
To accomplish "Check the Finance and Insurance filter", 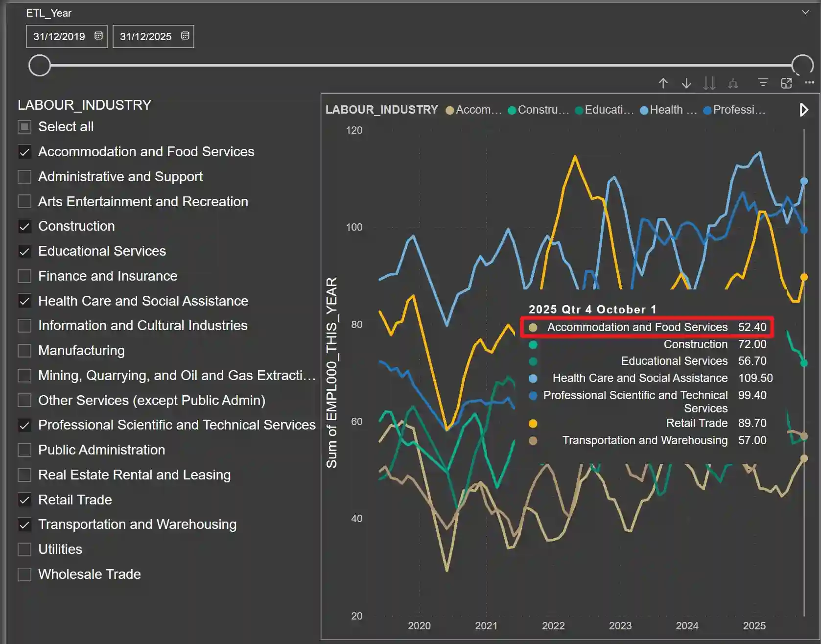I will (x=24, y=276).
